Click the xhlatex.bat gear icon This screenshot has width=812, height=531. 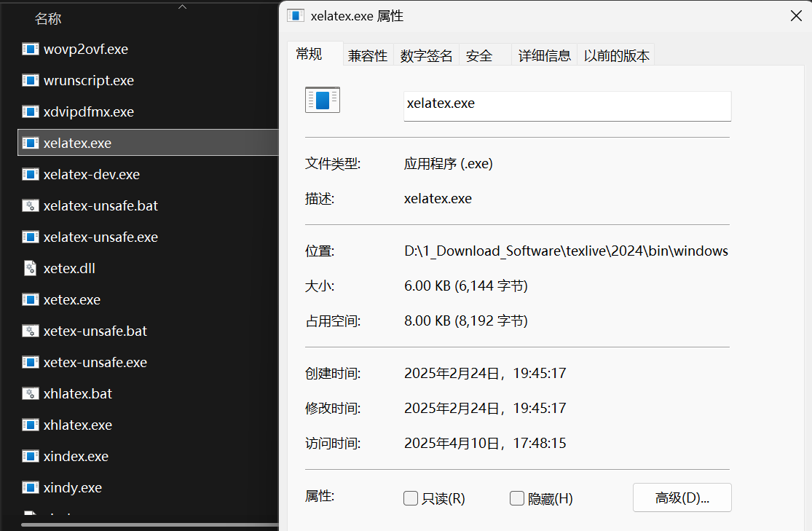pos(30,394)
